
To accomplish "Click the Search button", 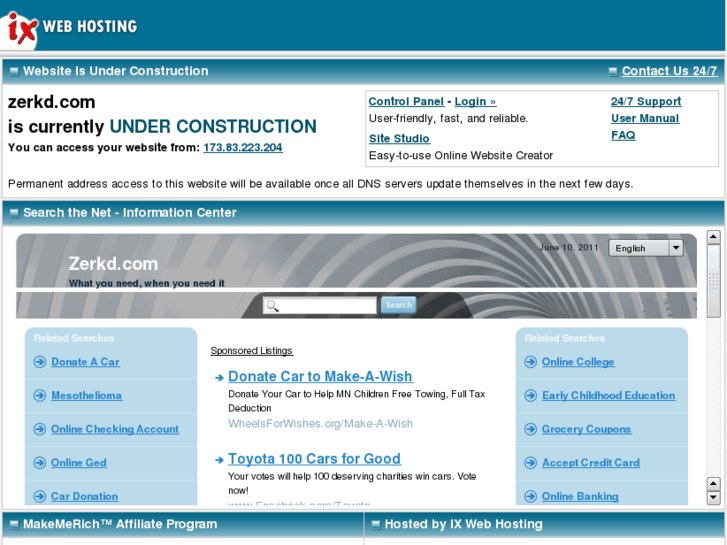I will click(x=398, y=305).
